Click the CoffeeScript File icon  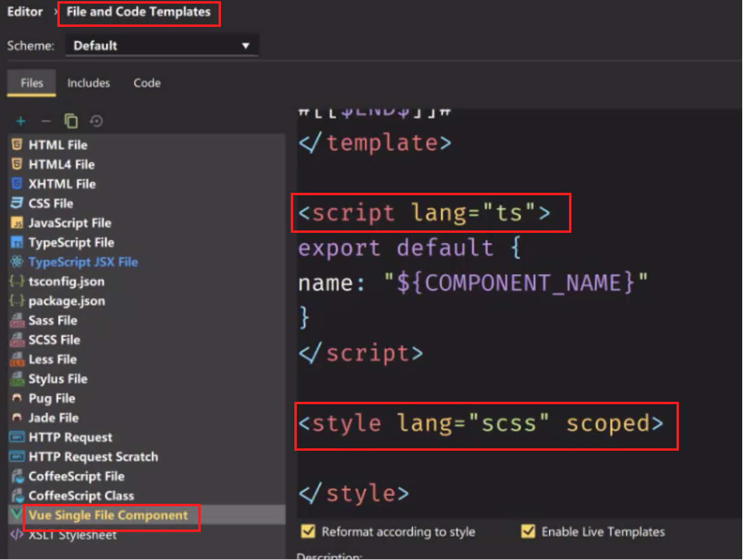coord(17,476)
